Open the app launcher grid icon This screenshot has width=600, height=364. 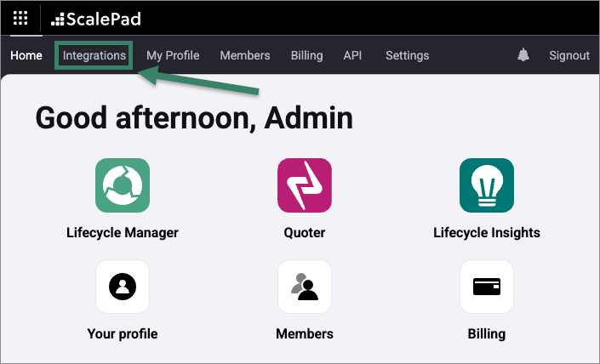click(20, 18)
